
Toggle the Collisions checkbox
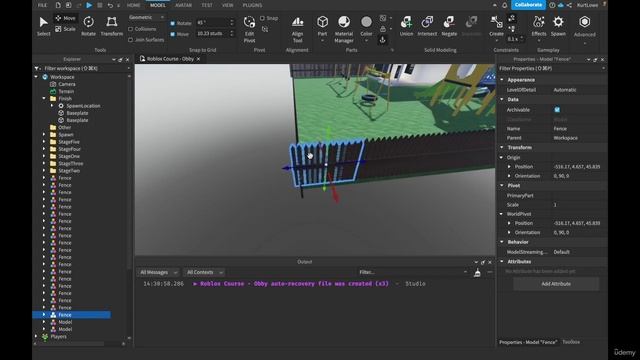pyautogui.click(x=131, y=29)
